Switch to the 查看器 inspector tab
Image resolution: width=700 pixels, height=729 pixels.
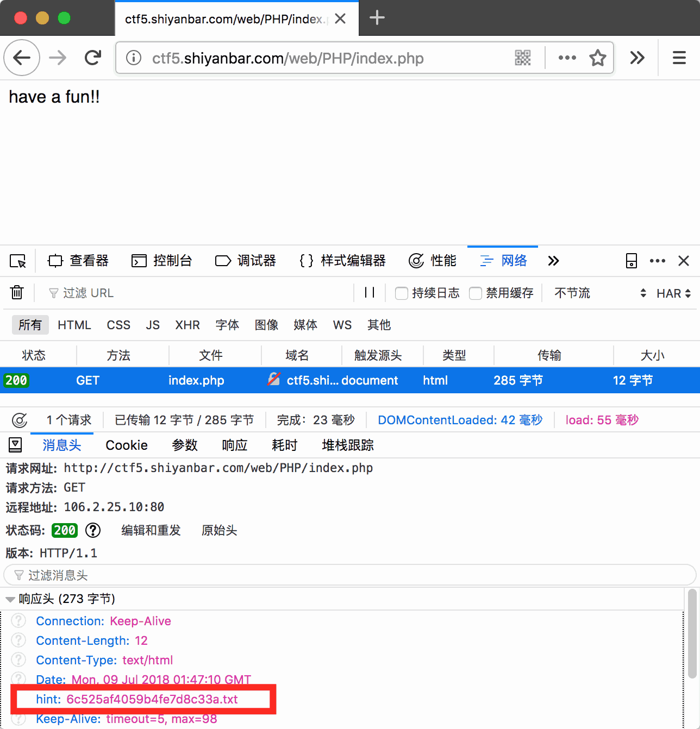pyautogui.click(x=78, y=261)
